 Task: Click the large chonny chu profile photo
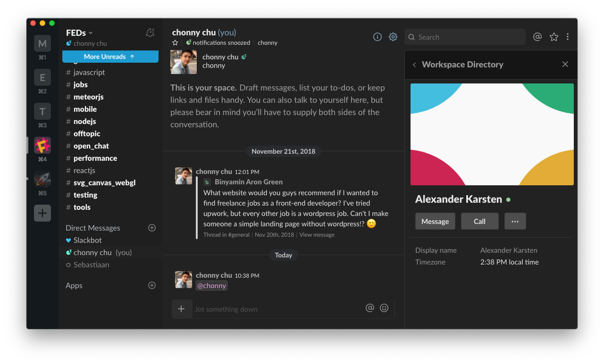(184, 61)
